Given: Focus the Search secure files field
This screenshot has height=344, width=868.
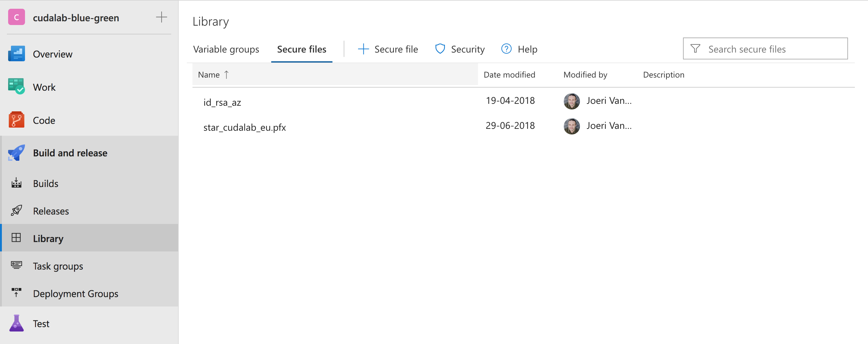Looking at the screenshot, I should (772, 49).
